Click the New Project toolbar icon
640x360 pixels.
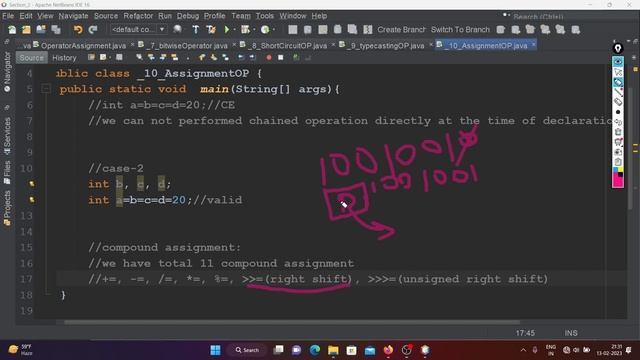(27, 29)
